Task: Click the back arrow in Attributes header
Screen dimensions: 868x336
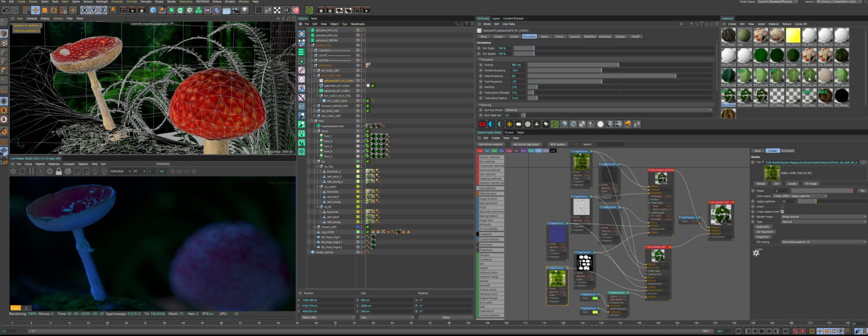Action: [x=681, y=24]
